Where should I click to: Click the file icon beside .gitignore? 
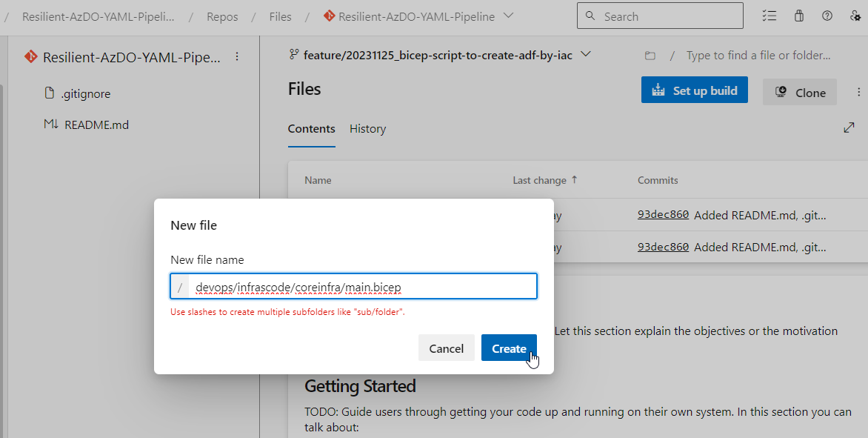coord(50,93)
